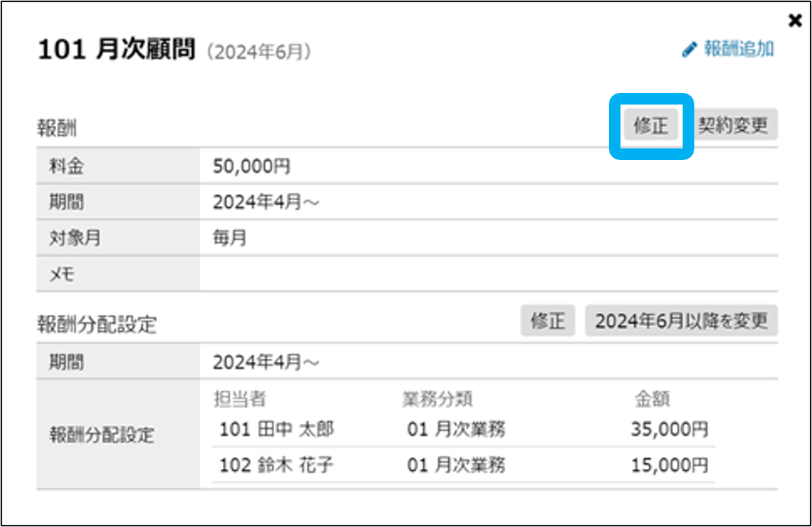Viewport: 812px width, 527px height.
Task: Click the 15,000円 amount
Action: [x=669, y=465]
